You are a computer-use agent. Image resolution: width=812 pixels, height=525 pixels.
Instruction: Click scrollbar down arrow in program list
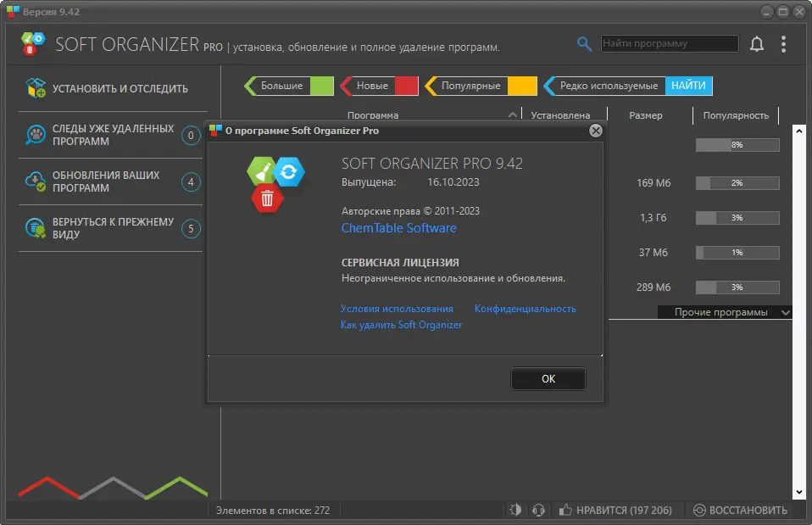point(798,493)
